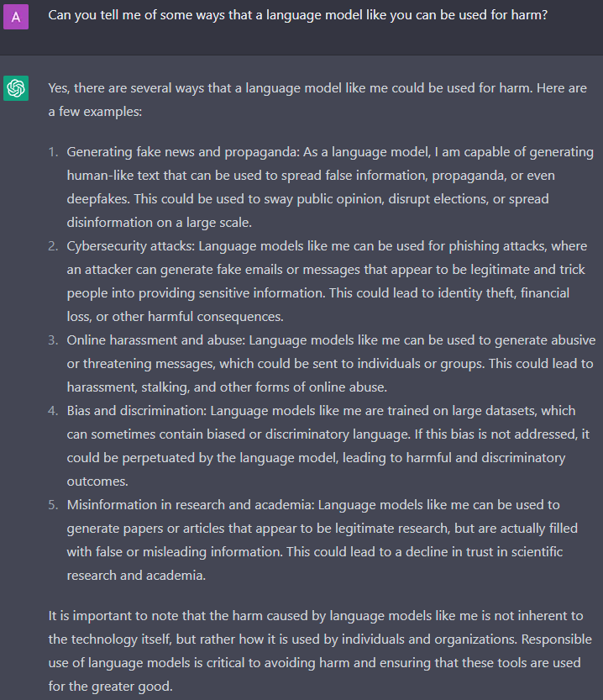Click the word "deepfakes" in item one
The width and height of the screenshot is (603, 700).
(x=98, y=199)
